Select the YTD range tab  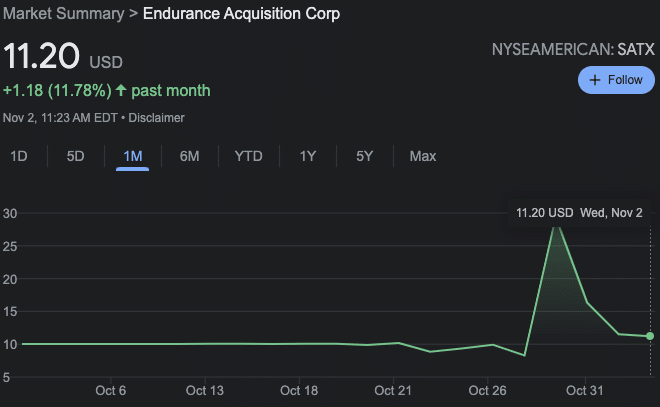(248, 156)
